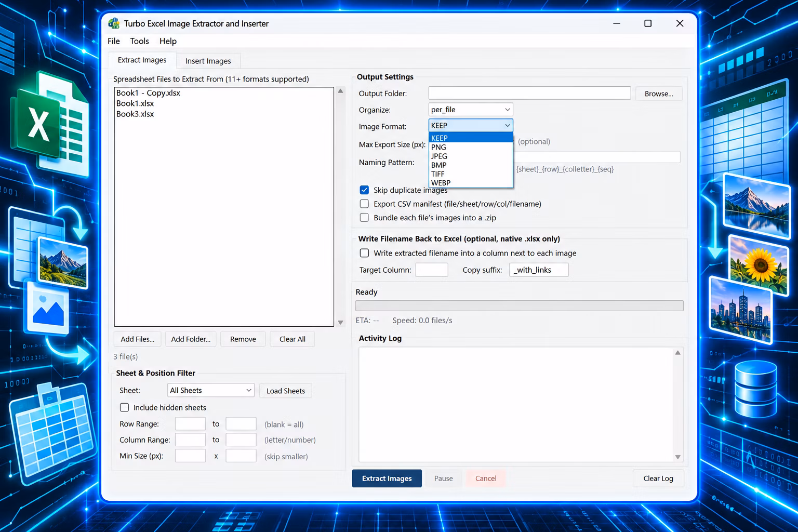Choose BMP from Image Format list

pyautogui.click(x=471, y=165)
